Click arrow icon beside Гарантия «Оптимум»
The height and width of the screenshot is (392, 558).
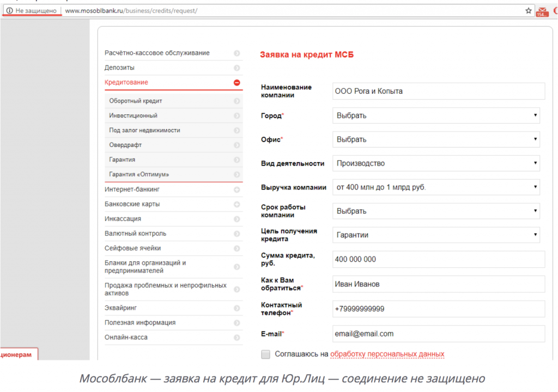(236, 175)
